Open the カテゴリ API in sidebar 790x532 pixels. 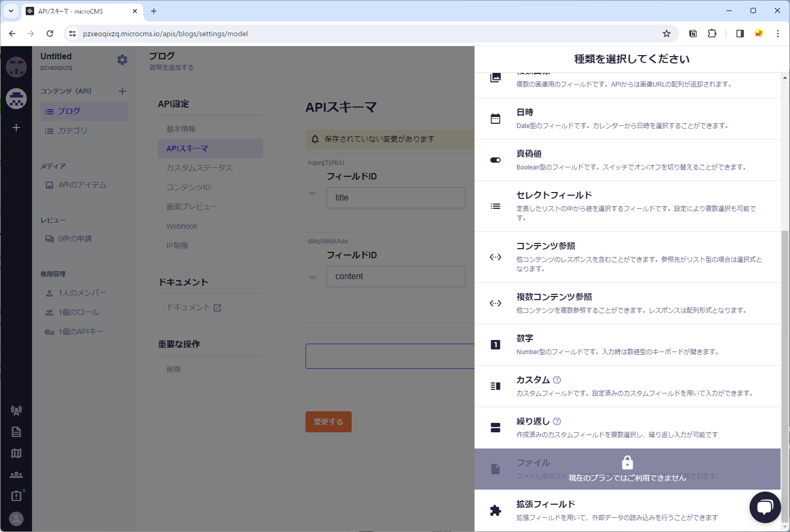click(x=85, y=131)
